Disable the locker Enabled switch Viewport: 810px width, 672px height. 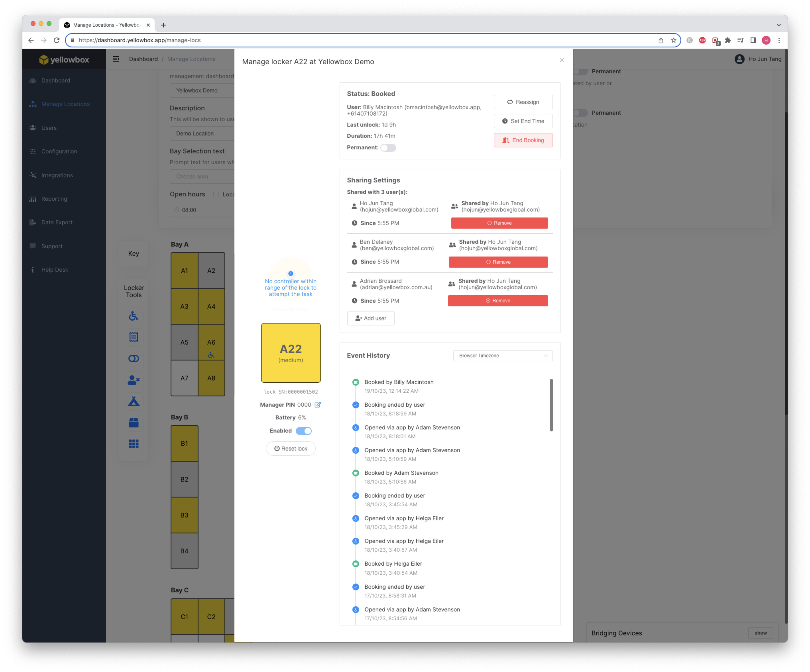click(304, 431)
